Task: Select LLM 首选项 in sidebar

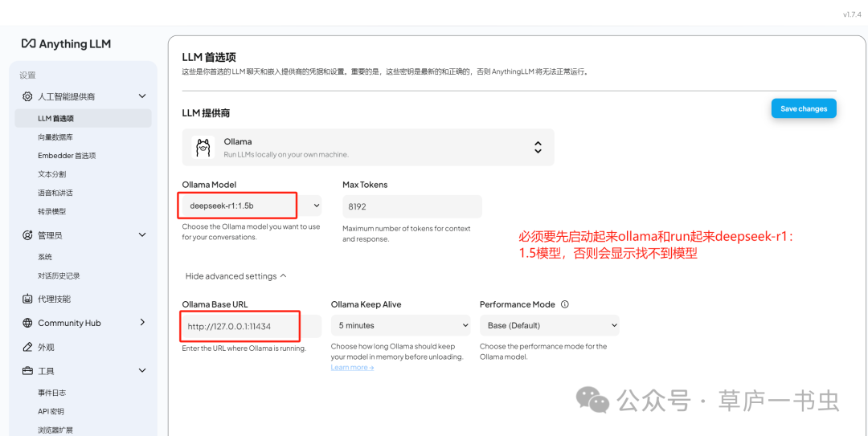Action: tap(83, 118)
